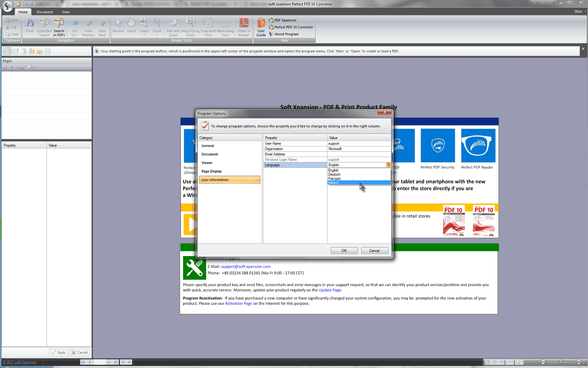Pick the Zoom reader tool
This screenshot has width=588, height=368.
(x=157, y=27)
